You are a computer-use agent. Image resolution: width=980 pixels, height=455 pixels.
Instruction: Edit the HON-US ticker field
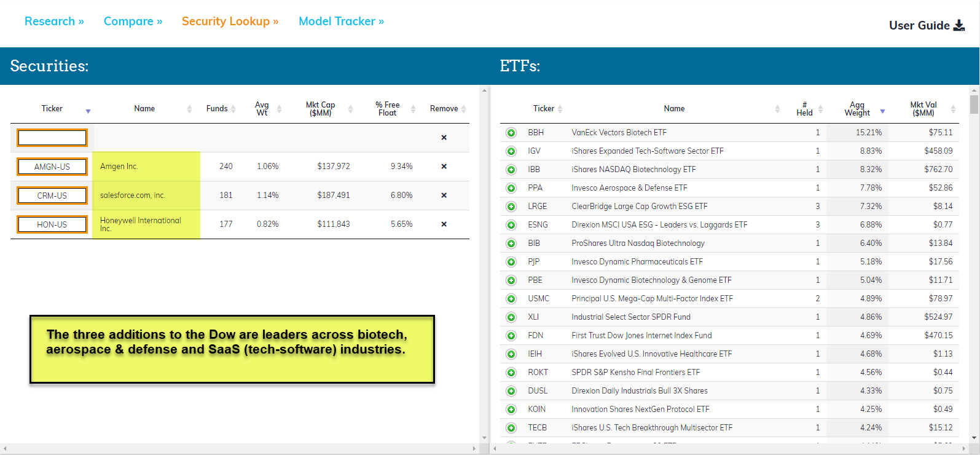pos(52,224)
